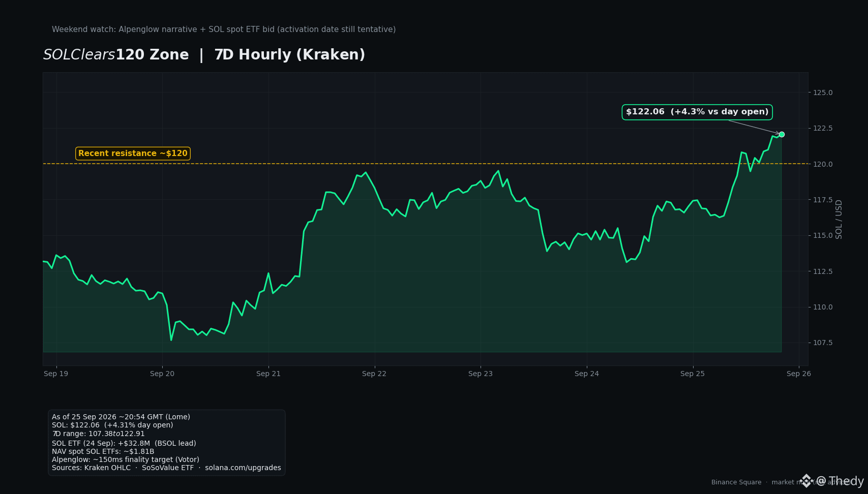The height and width of the screenshot is (494, 868).
Task: Click the SOL / USD axis title
Action: click(x=839, y=219)
